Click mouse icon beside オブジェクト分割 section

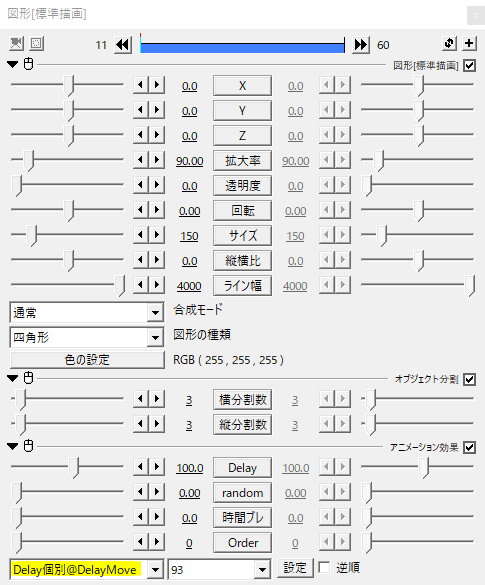point(28,378)
